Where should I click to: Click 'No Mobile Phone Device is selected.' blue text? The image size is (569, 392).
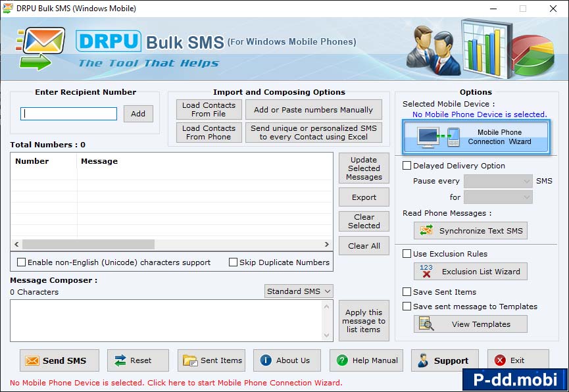point(480,114)
